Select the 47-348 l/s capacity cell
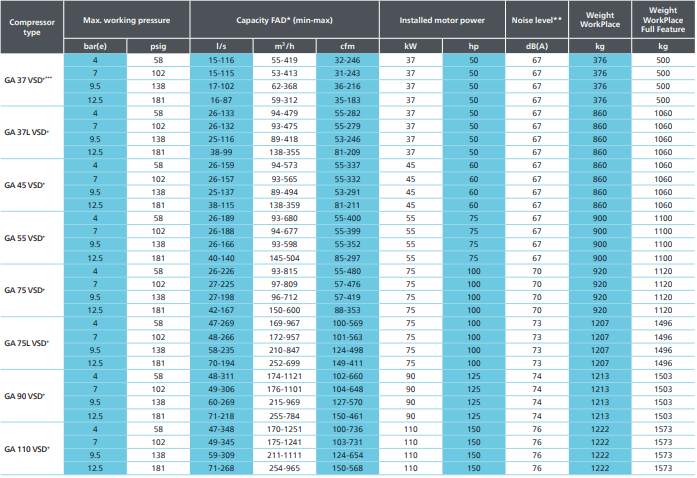697x478 pixels. [x=221, y=429]
